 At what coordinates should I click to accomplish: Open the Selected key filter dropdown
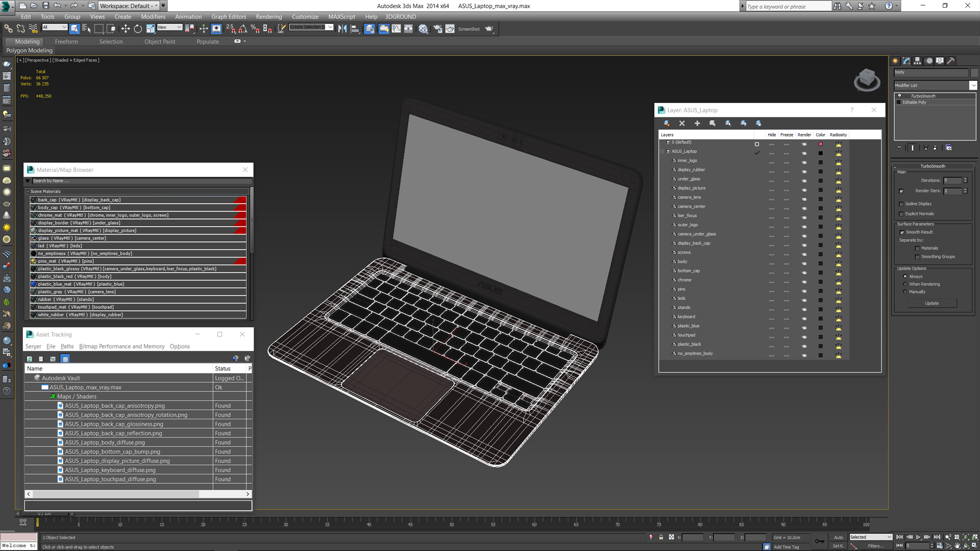coord(870,537)
